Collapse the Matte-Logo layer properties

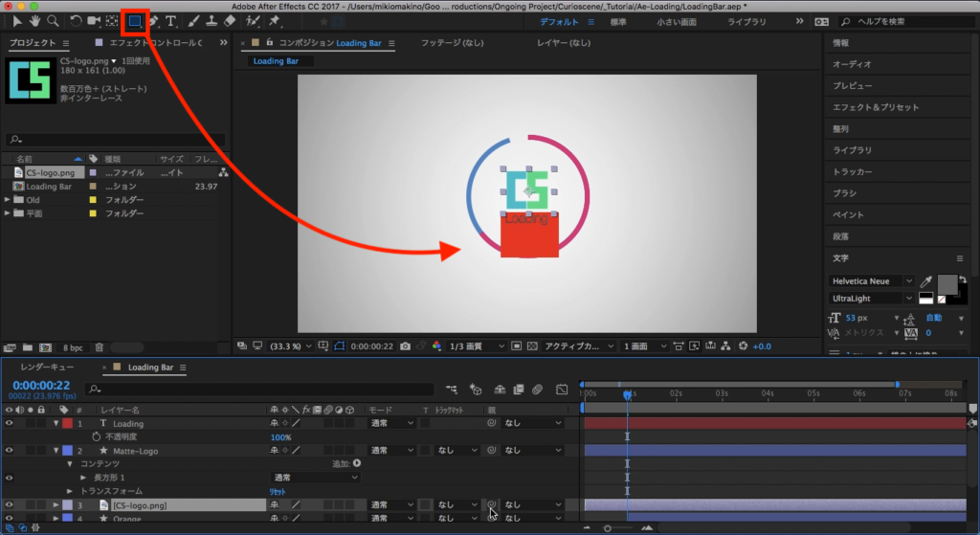(56, 450)
